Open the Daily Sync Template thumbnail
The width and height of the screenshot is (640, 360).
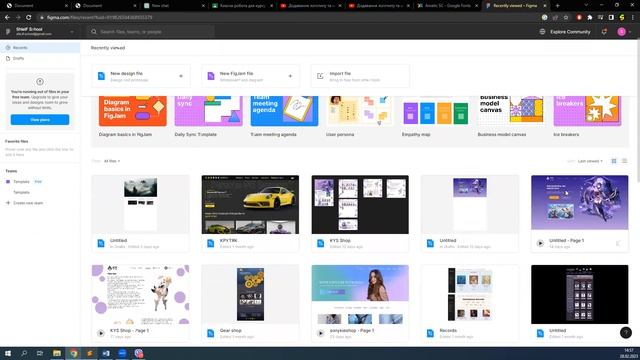209,111
